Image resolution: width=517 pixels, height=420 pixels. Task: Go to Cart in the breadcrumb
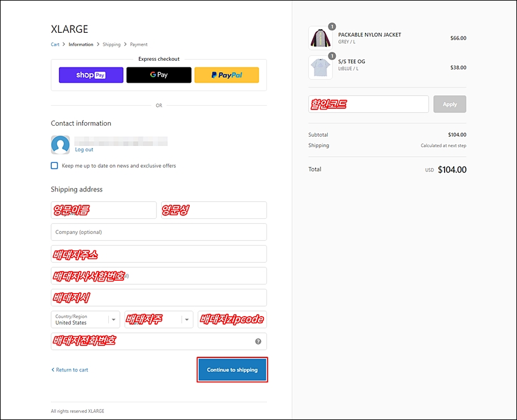(55, 44)
